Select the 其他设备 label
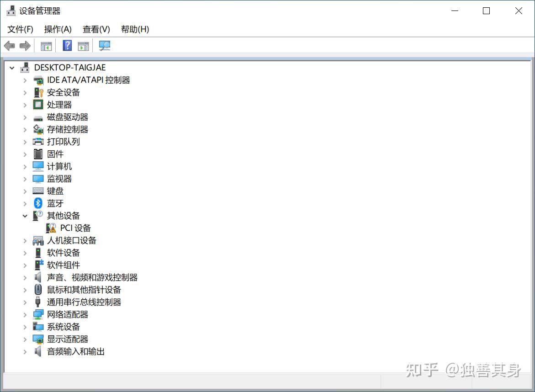The image size is (535, 392). click(64, 216)
